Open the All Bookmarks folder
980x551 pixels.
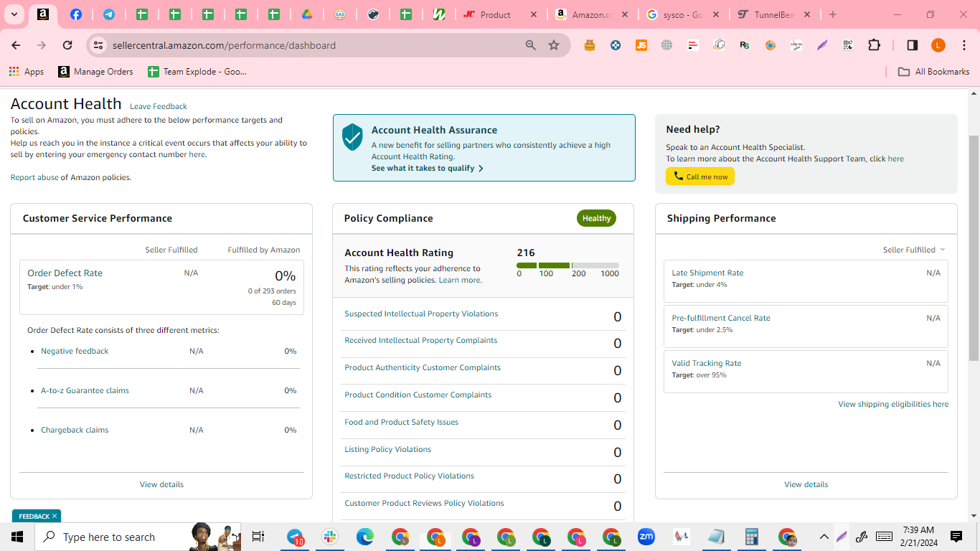[x=934, y=72]
